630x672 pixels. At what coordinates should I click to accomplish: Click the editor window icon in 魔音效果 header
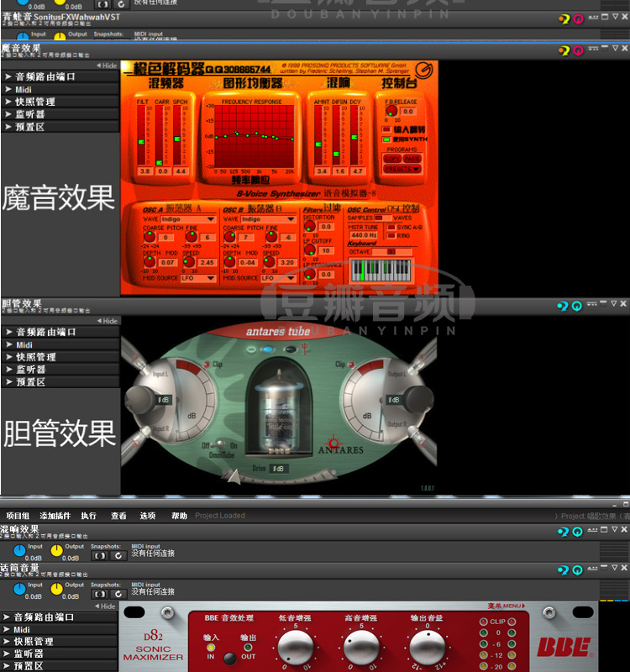point(605,48)
